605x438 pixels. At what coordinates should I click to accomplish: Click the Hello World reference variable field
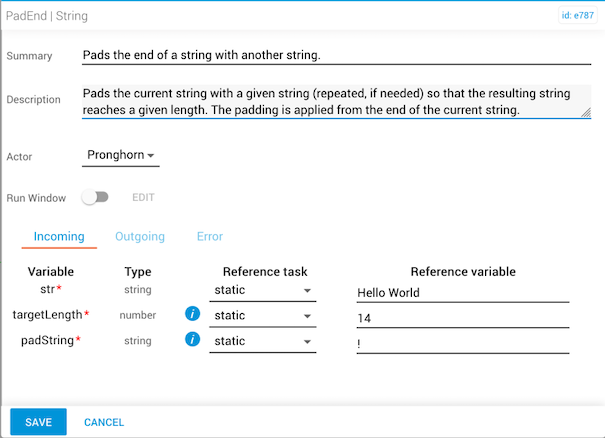462,293
